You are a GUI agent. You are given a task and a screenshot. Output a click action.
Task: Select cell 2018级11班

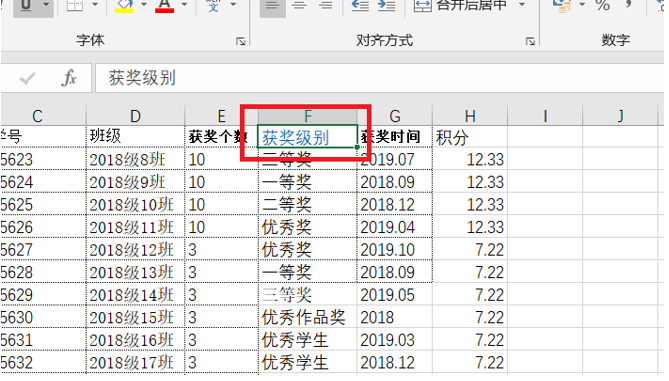click(x=135, y=227)
